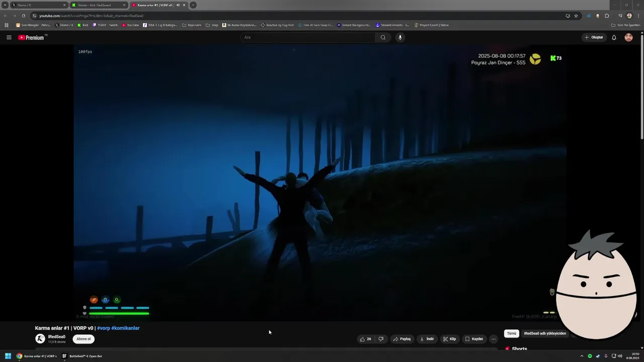Open the Chrome profile avatar
Screen dimensions: 644x362
pos(629,16)
